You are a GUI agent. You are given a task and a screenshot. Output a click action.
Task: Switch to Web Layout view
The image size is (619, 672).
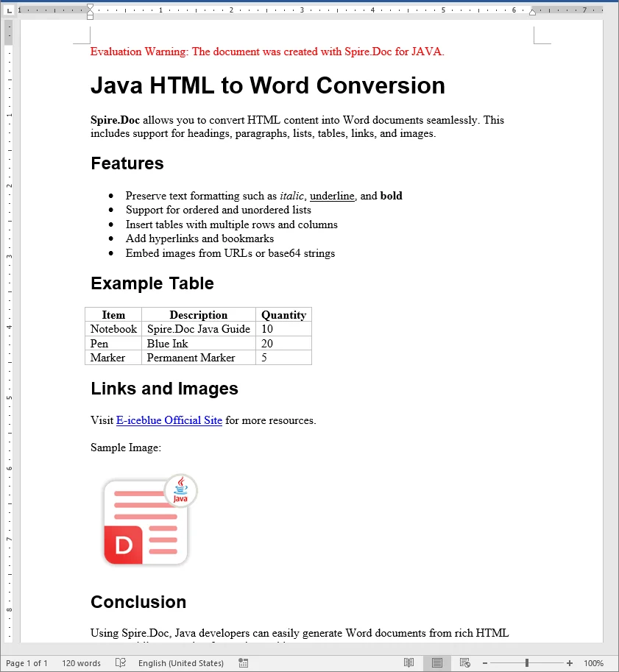point(464,663)
